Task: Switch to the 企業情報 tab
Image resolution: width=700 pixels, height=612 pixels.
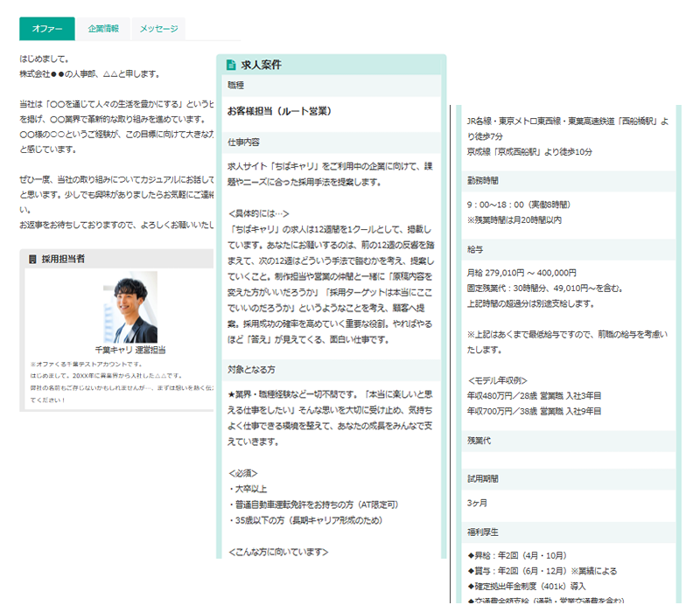Action: (x=103, y=29)
